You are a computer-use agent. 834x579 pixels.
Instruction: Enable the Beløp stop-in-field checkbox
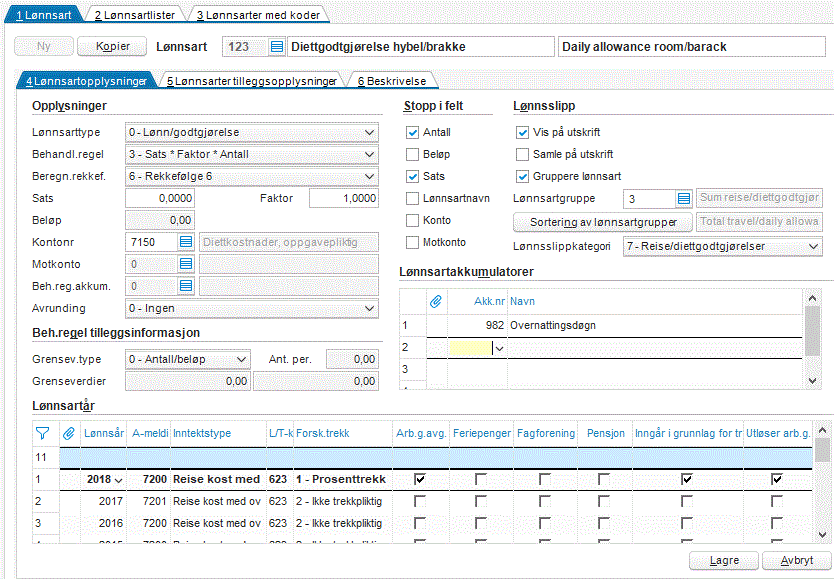tap(412, 155)
